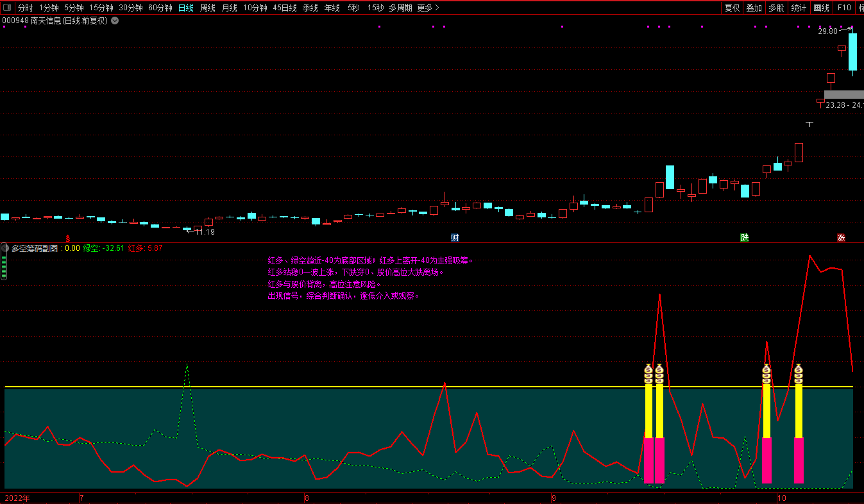
Task: Select the 45日线 period tab
Action: click(285, 8)
